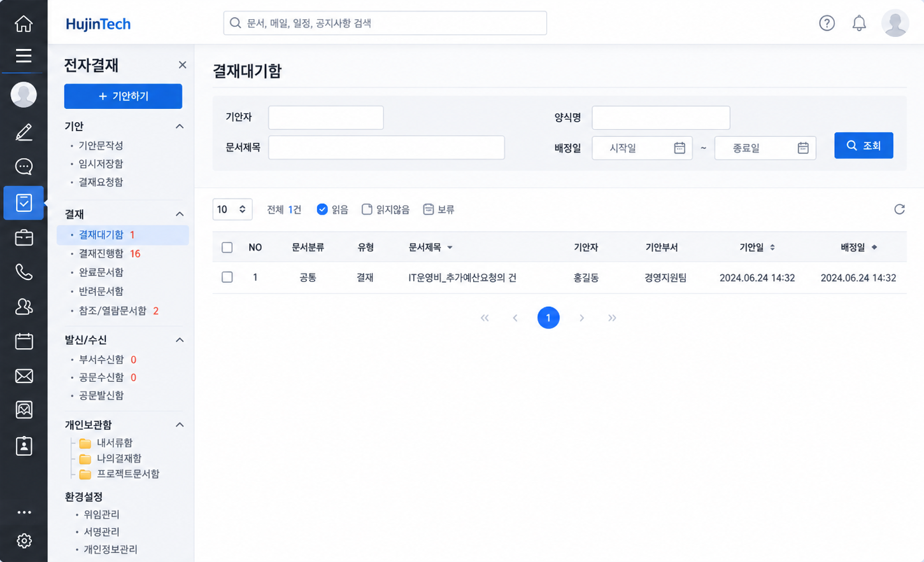Viewport: 924px width, 562px height.
Task: Go to previous page arrow
Action: (x=515, y=318)
